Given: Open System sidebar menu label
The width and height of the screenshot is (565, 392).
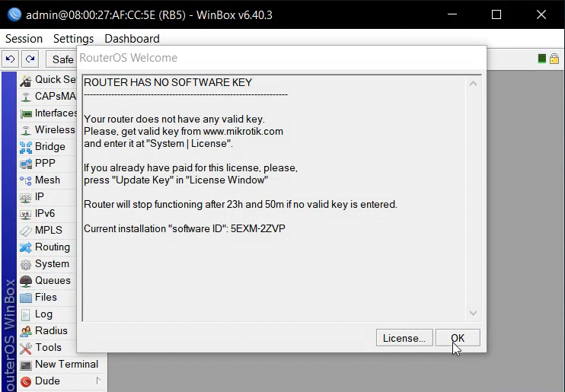Looking at the screenshot, I should pos(52,263).
